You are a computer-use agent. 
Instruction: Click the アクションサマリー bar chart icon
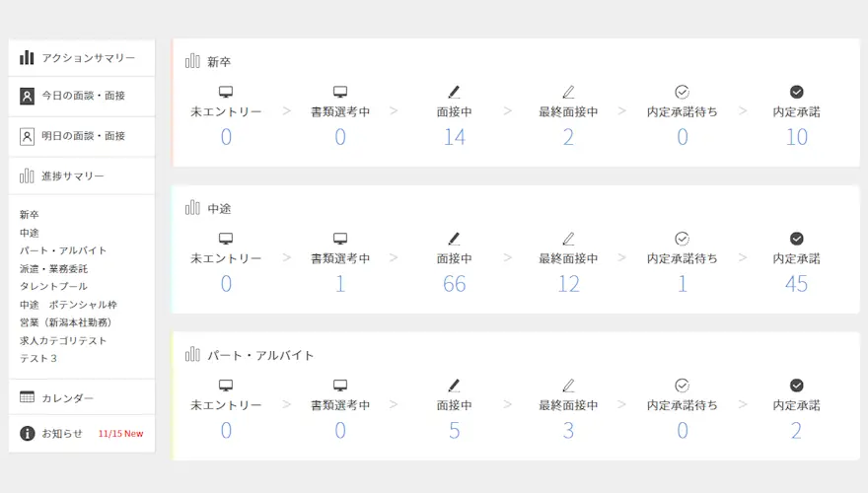[x=28, y=57]
